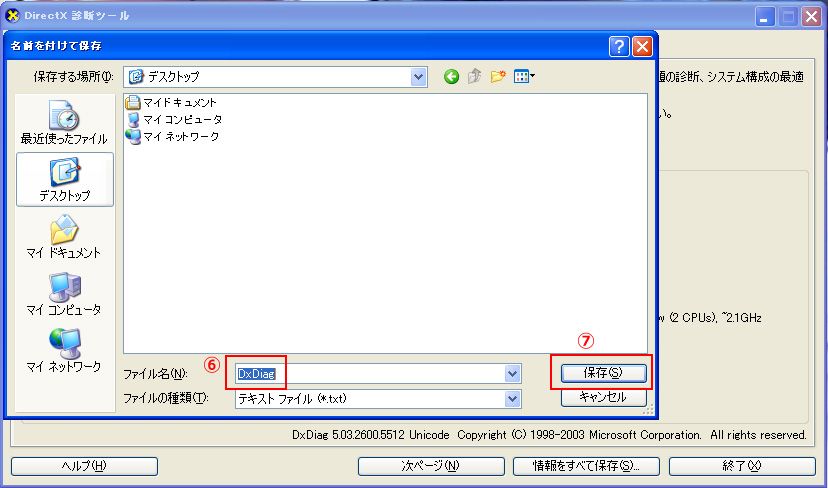Click the キャンセル button
The image size is (828, 488).
[x=604, y=397]
